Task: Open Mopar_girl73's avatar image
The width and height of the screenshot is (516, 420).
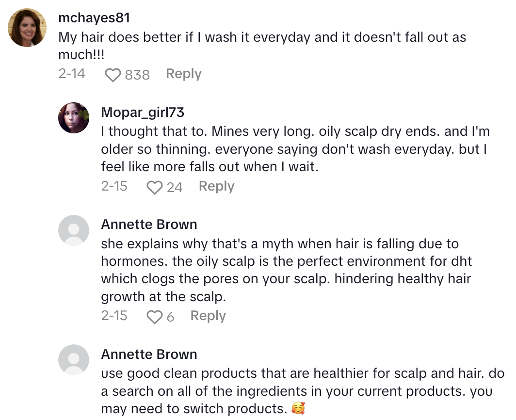Action: click(x=74, y=118)
